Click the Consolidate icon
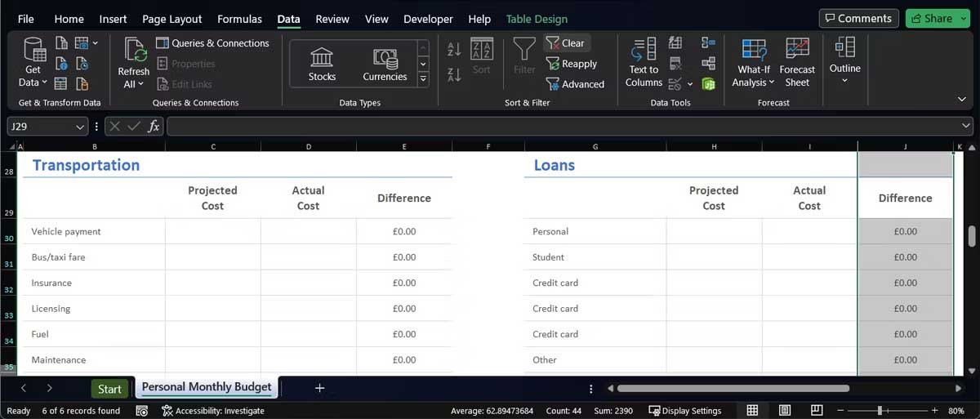The height and width of the screenshot is (419, 980). pyautogui.click(x=708, y=42)
